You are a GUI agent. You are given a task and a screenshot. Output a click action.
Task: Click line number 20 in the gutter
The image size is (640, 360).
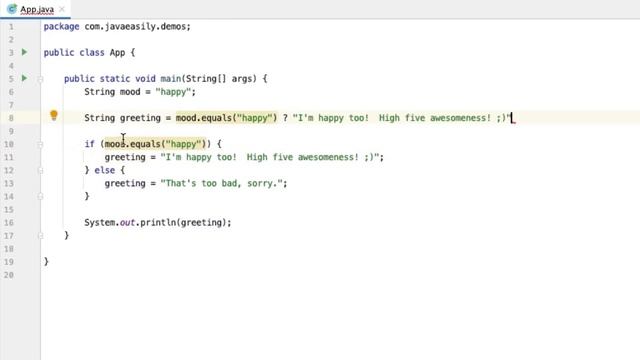(x=9, y=275)
